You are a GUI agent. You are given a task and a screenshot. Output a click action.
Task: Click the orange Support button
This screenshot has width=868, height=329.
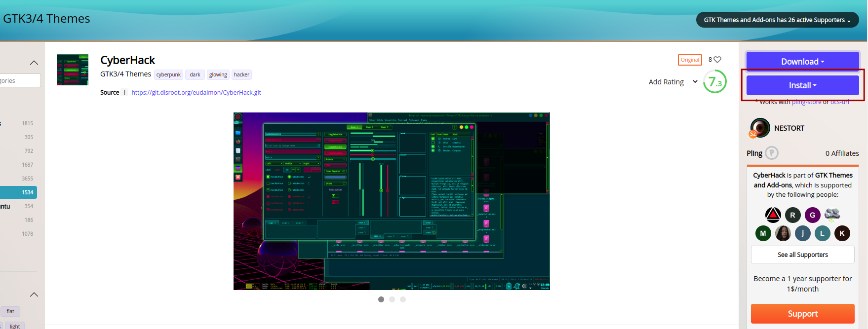click(x=803, y=314)
